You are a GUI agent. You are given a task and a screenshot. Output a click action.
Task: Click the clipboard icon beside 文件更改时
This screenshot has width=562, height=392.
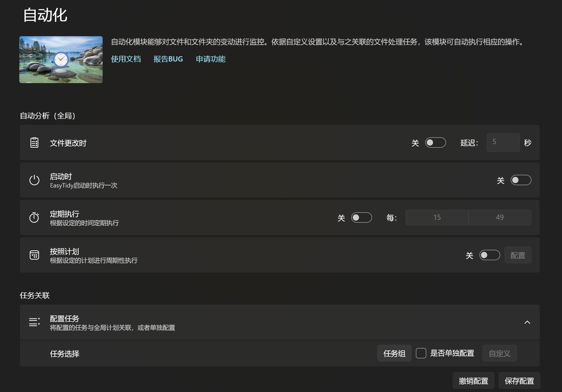34,143
